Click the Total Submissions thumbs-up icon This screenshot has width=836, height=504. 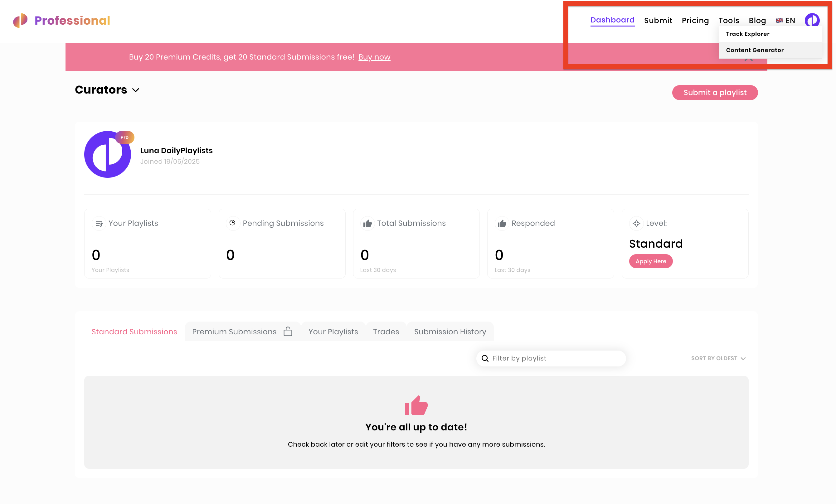367,224
